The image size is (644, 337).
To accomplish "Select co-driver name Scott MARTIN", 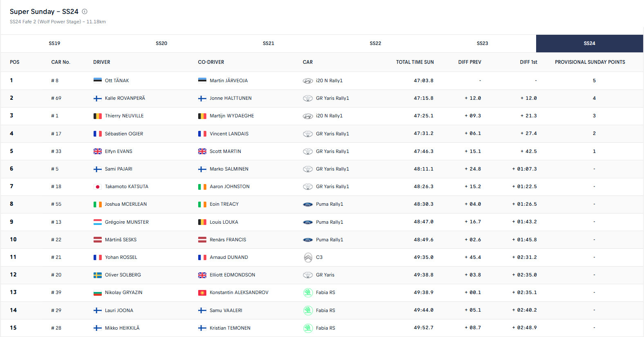I will (x=225, y=151).
